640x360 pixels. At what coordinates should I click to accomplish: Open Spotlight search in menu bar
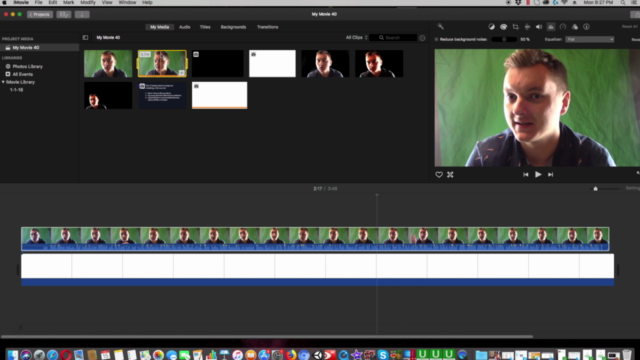623,2
